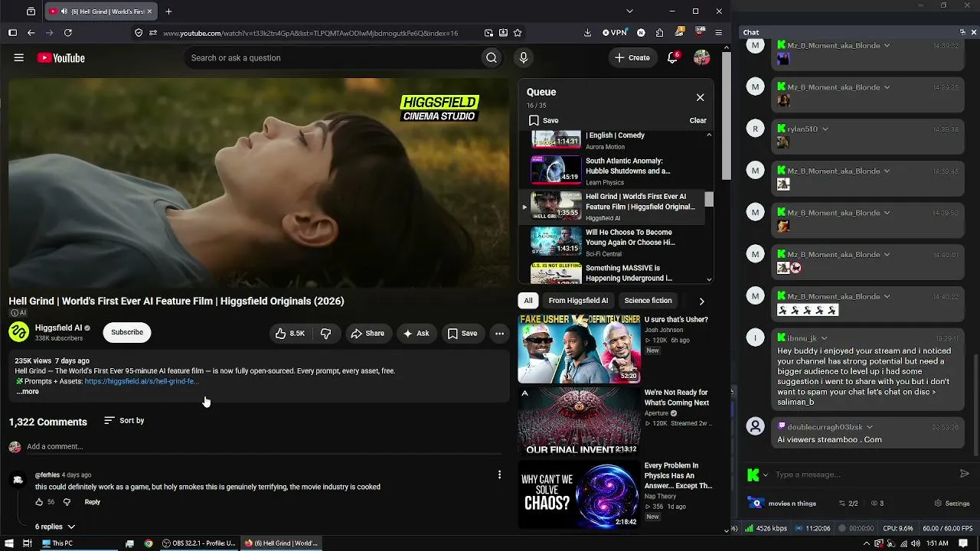Open the Create menu
This screenshot has height=551, width=980.
(x=633, y=57)
